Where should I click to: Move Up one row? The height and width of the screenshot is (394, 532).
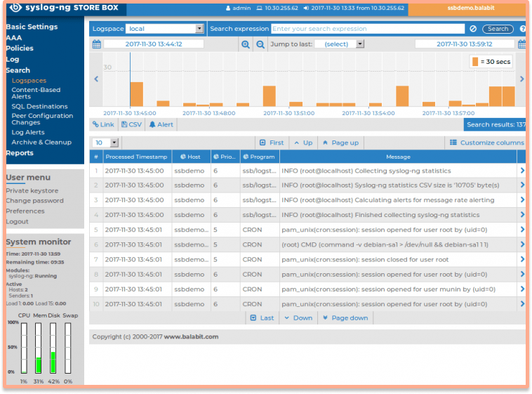click(x=303, y=143)
